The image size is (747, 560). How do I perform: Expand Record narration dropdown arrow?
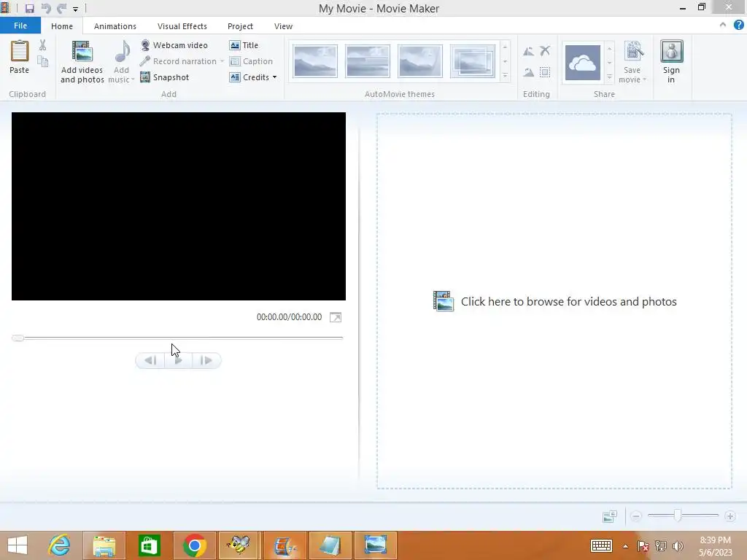tap(222, 61)
